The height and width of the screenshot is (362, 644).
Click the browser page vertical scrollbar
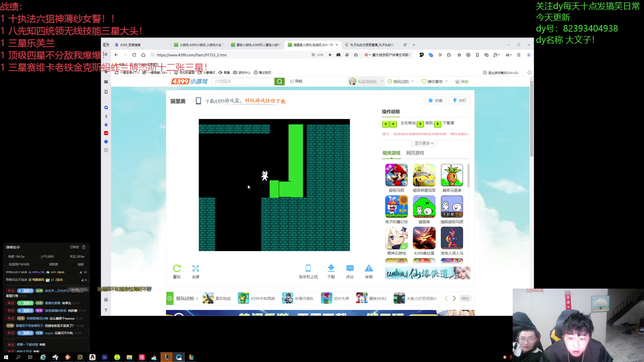pyautogui.click(x=532, y=118)
